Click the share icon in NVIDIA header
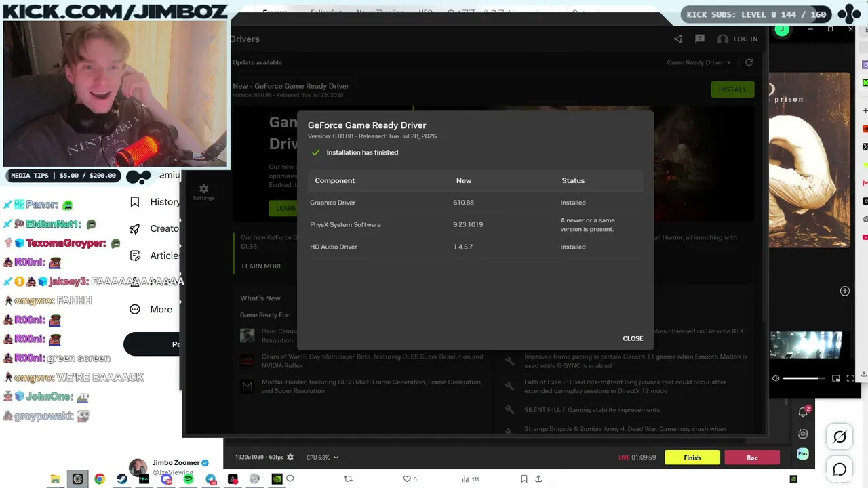This screenshot has height=488, width=868. coord(678,39)
